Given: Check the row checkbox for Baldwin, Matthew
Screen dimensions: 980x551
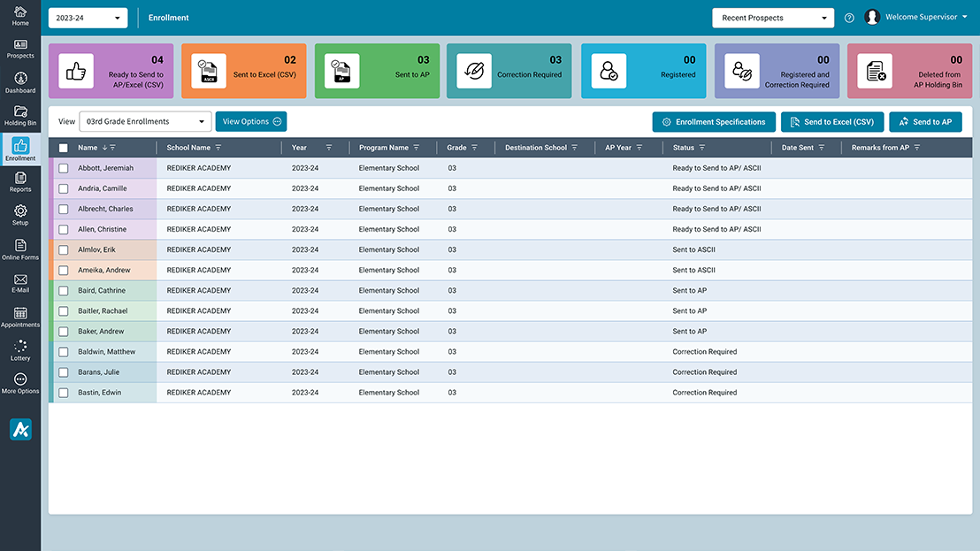Looking at the screenshot, I should pyautogui.click(x=63, y=351).
